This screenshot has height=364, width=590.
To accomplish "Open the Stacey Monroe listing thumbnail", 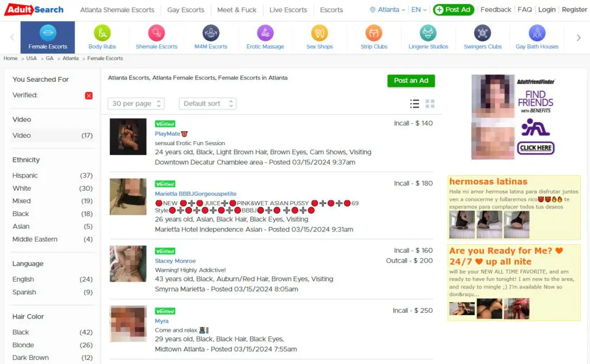I will [128, 264].
